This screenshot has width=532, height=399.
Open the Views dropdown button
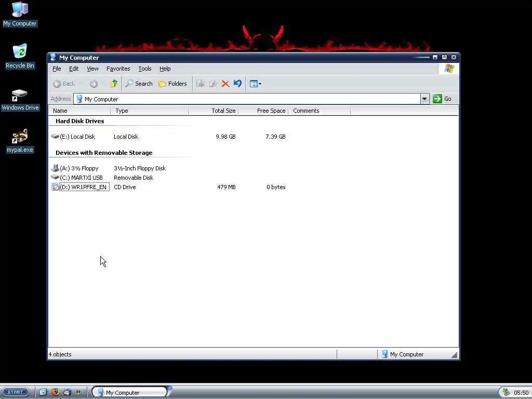pyautogui.click(x=255, y=84)
